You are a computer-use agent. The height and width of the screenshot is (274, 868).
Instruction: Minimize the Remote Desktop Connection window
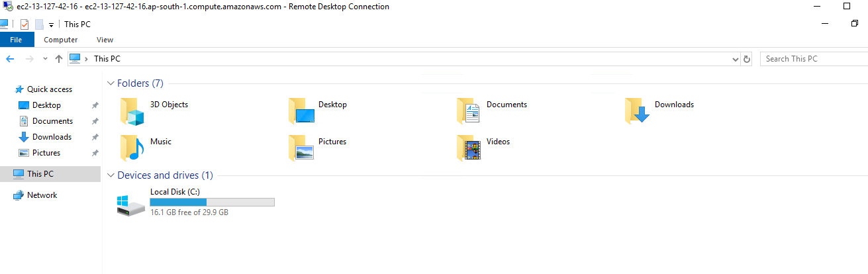click(816, 6)
